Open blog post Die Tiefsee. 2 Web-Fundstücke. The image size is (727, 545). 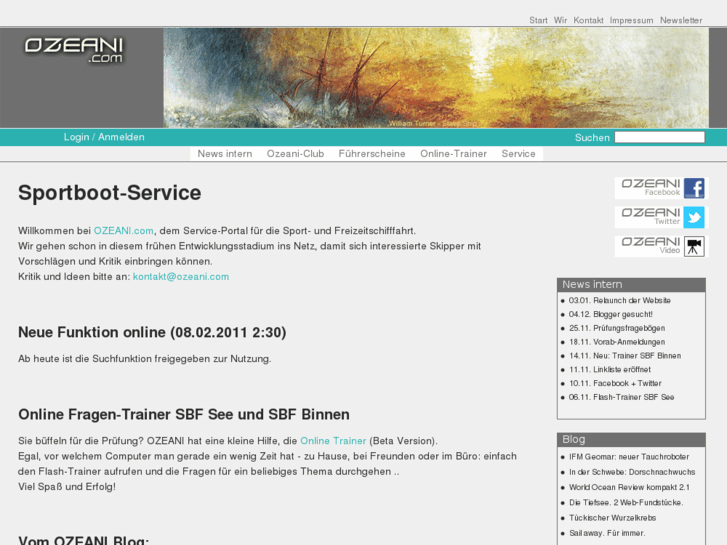[x=626, y=503]
